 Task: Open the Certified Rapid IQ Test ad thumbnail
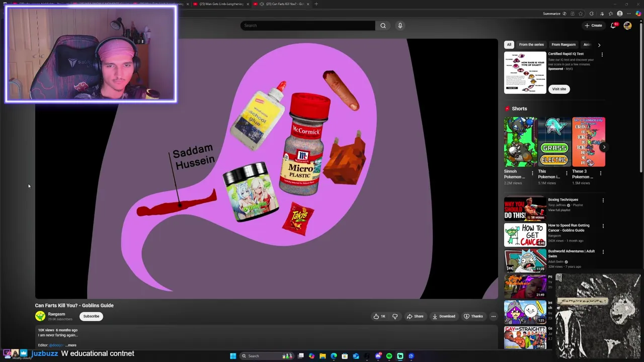525,73
